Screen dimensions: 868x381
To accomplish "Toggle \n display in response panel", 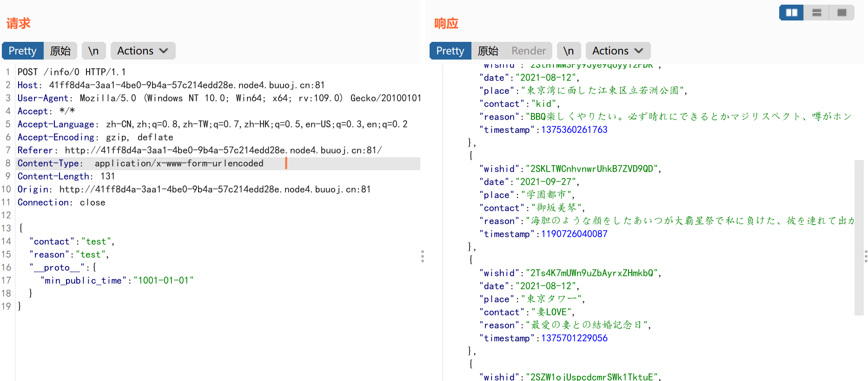I will coord(569,51).
